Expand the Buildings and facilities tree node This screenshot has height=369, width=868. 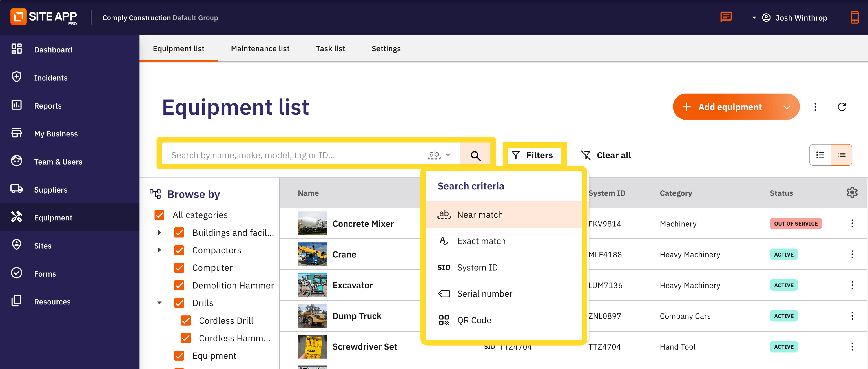click(159, 232)
